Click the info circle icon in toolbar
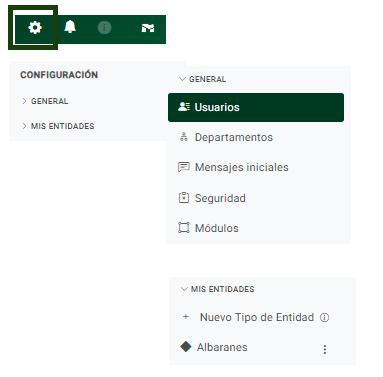The width and height of the screenshot is (383, 377). click(x=104, y=27)
